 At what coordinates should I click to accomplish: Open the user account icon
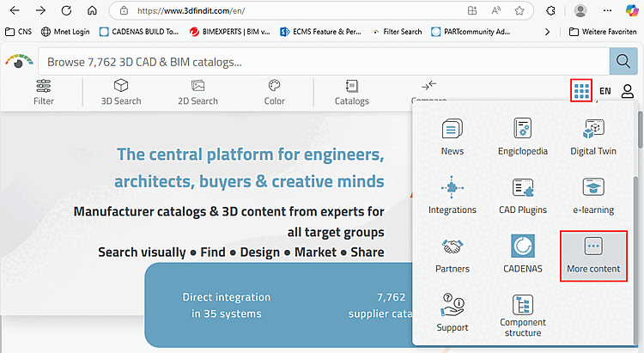(628, 91)
